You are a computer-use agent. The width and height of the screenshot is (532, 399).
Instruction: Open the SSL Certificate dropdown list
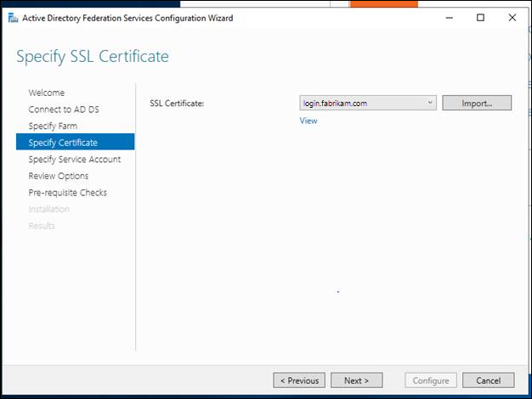430,103
